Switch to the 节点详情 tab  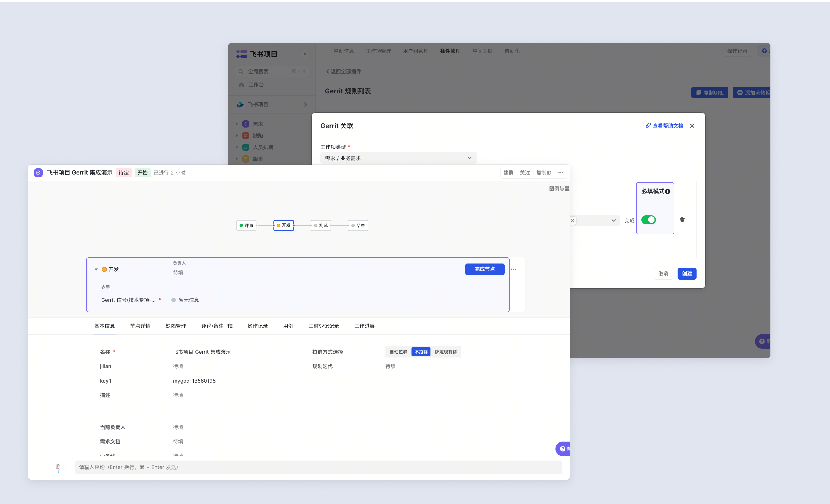tap(140, 326)
